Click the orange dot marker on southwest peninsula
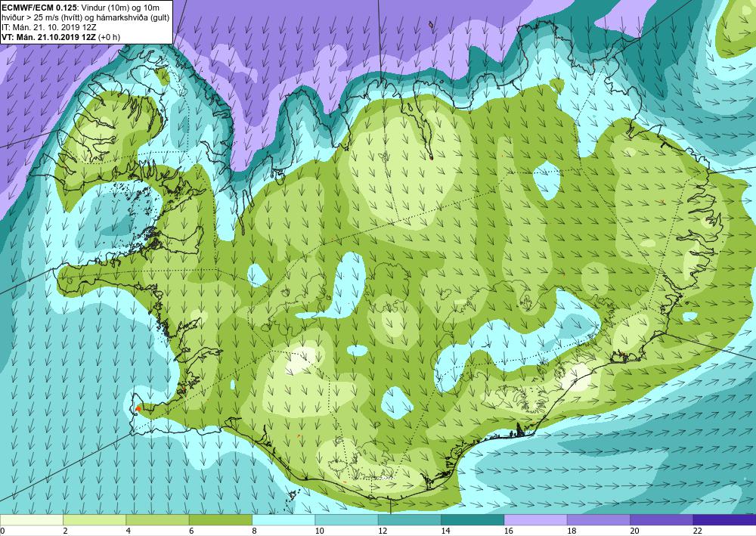 coord(138,408)
